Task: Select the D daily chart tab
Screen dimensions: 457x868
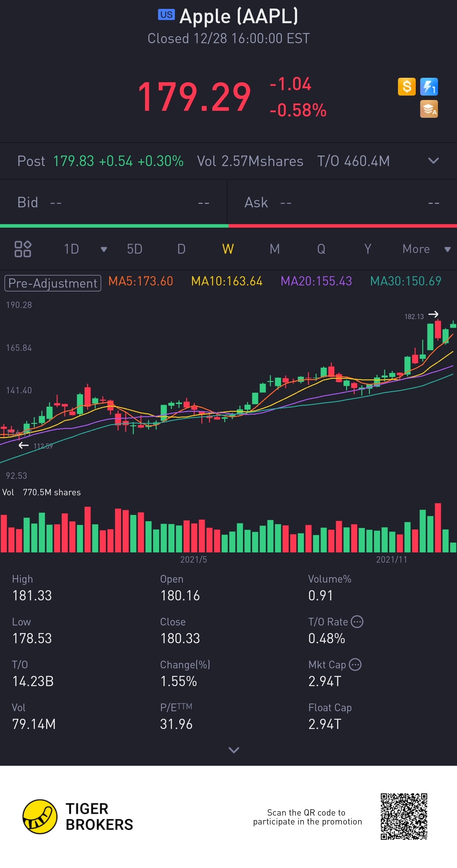Action: click(x=181, y=249)
